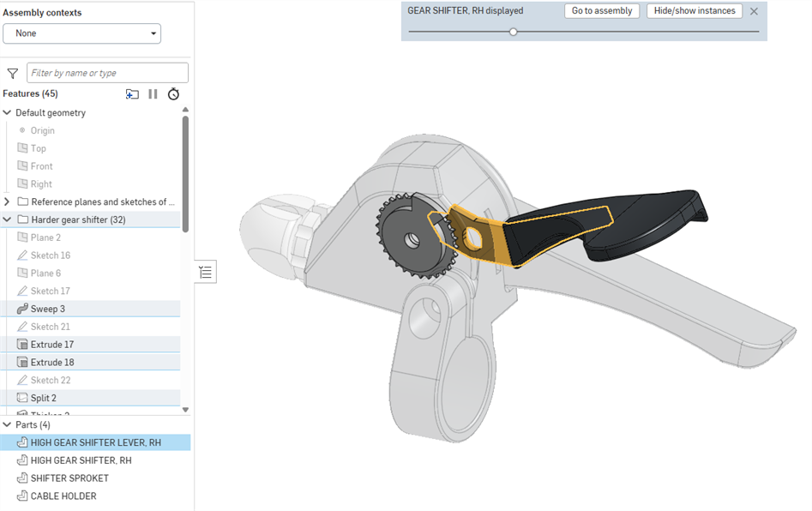The width and height of the screenshot is (812, 511).
Task: Click the CABLE HOLDER part icon
Action: [x=22, y=496]
